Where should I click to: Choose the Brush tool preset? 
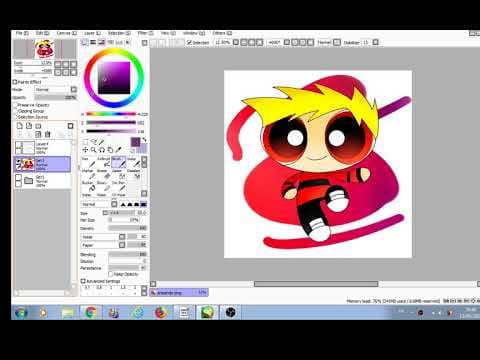click(x=119, y=162)
